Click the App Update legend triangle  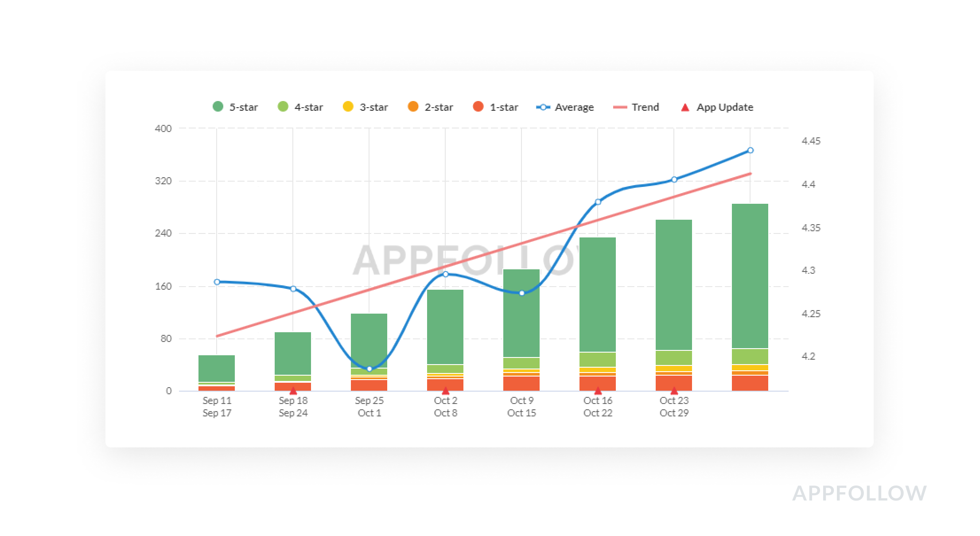pos(685,107)
